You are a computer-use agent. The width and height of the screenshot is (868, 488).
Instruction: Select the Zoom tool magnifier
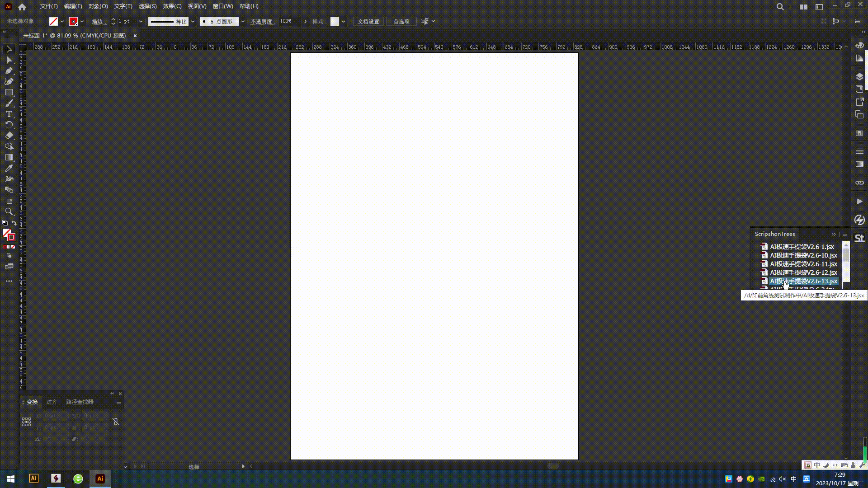tap(9, 211)
